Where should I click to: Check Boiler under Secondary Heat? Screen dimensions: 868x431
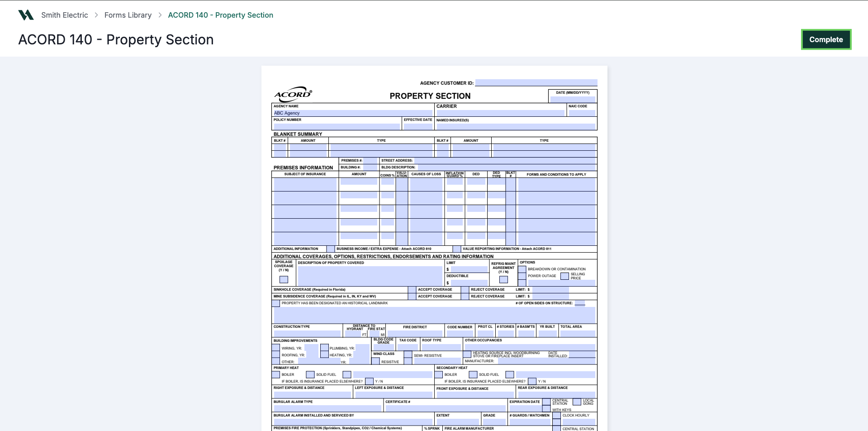(x=439, y=375)
